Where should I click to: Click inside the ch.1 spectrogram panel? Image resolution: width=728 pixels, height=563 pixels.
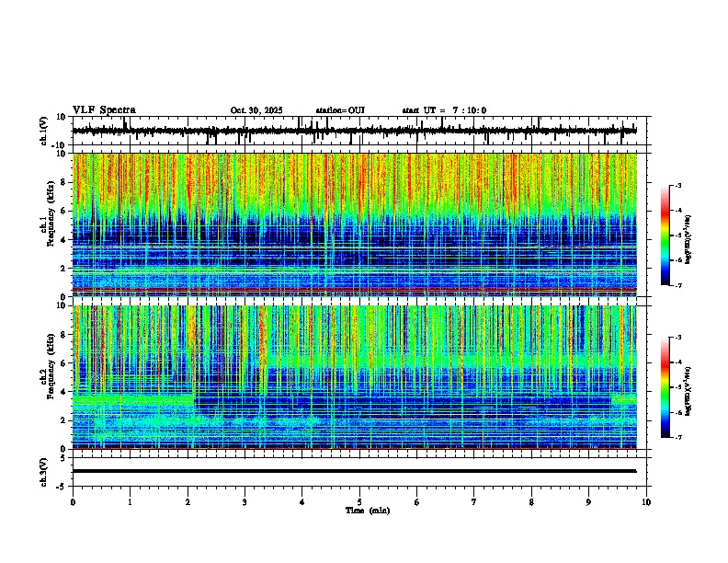coord(354,224)
